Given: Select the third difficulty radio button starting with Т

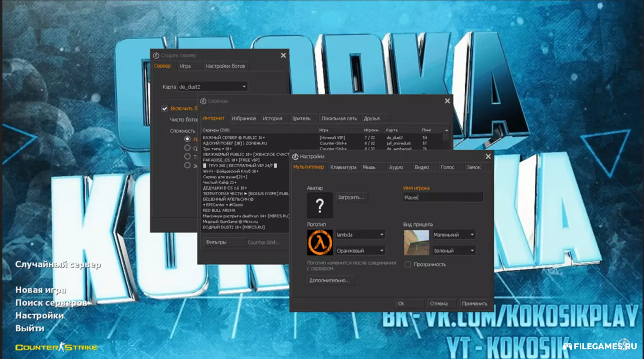Looking at the screenshot, I should pyautogui.click(x=187, y=157).
